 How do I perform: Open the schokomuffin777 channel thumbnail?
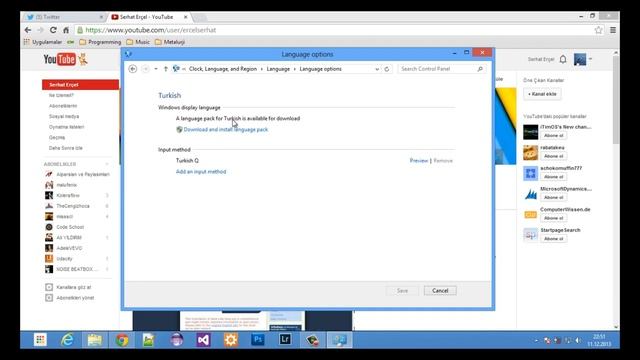530,173
